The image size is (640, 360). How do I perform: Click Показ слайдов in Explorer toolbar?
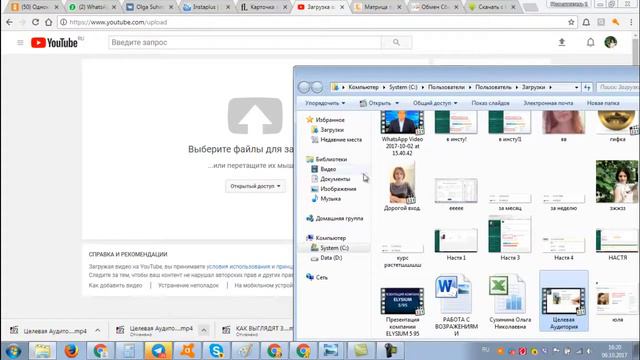click(490, 103)
